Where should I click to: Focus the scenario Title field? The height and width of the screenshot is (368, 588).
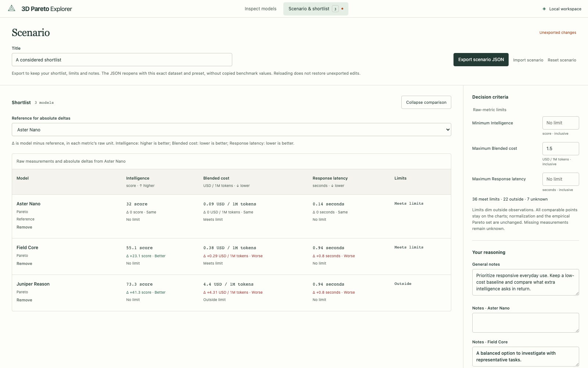[x=122, y=60]
